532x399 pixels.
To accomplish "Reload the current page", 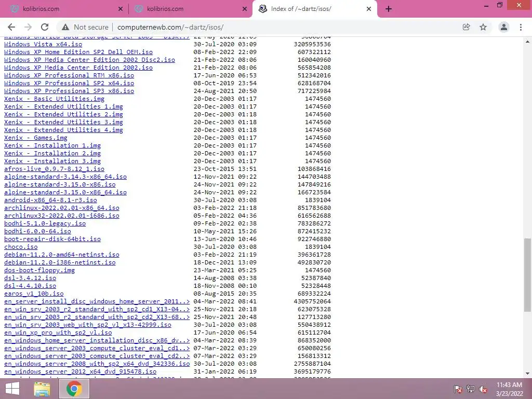I will (x=45, y=27).
